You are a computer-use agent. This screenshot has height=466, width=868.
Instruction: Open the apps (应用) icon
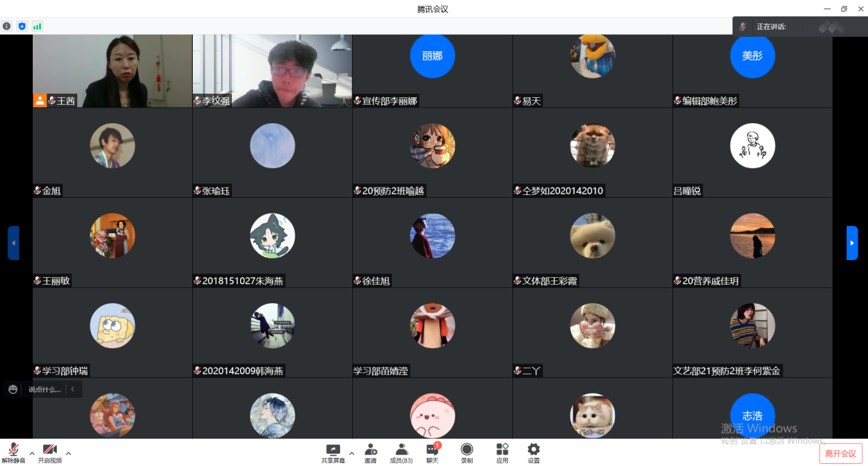502,452
